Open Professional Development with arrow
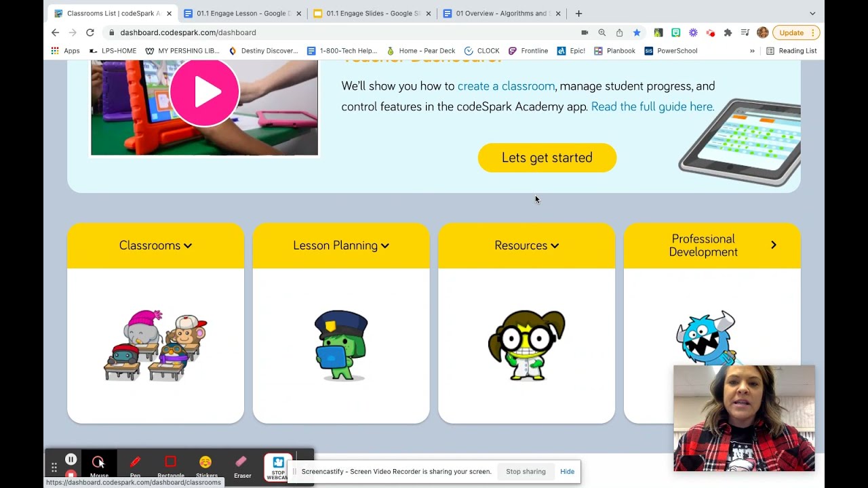This screenshot has height=488, width=868. (x=712, y=245)
